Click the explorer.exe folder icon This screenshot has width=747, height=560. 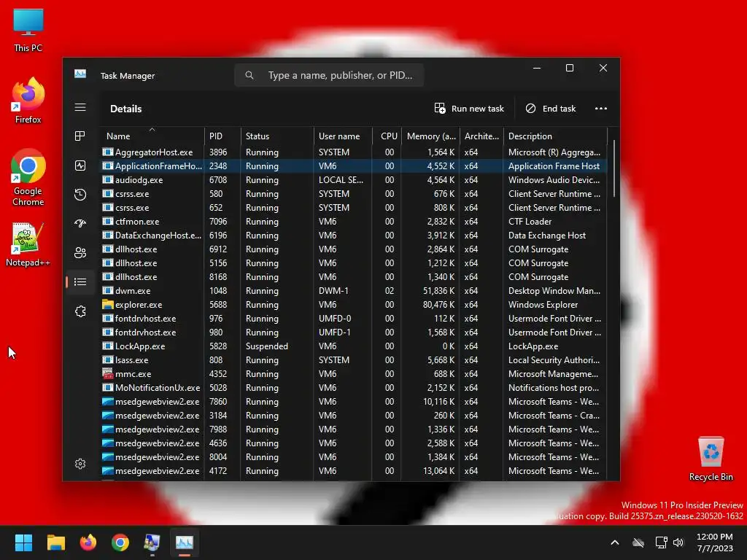pos(108,304)
